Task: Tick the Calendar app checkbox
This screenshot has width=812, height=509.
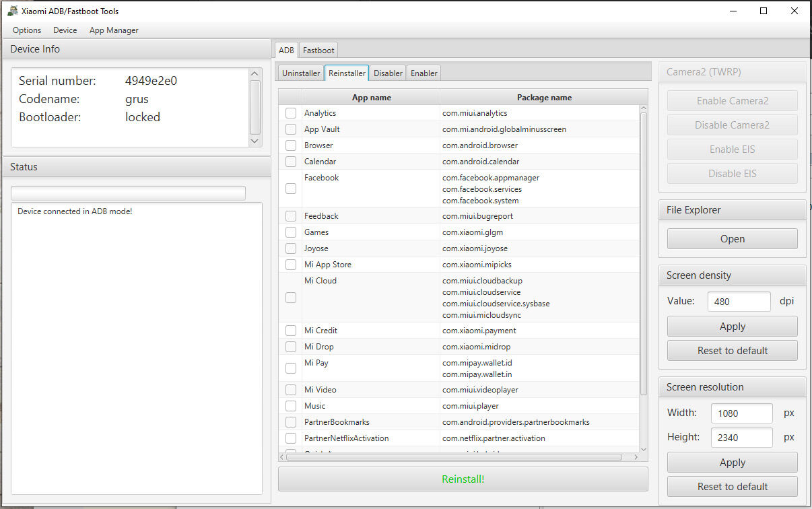Action: [x=291, y=162]
